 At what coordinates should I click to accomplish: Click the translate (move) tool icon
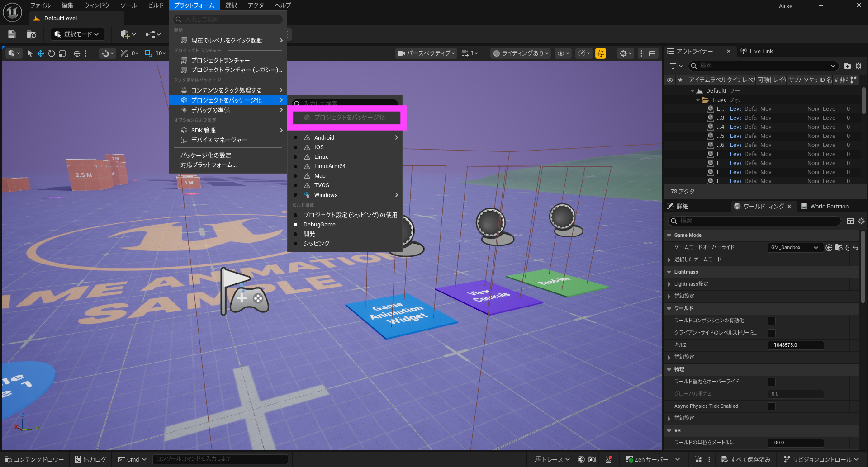click(41, 53)
